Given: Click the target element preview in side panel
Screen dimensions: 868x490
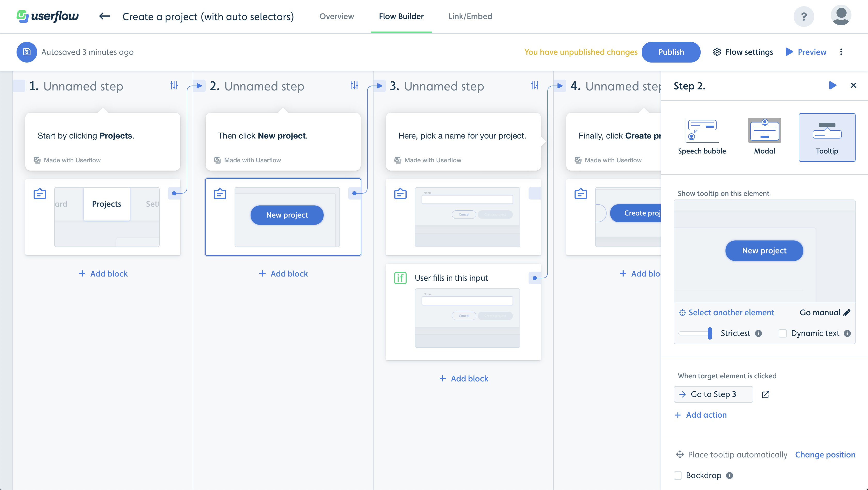Looking at the screenshot, I should pos(764,251).
